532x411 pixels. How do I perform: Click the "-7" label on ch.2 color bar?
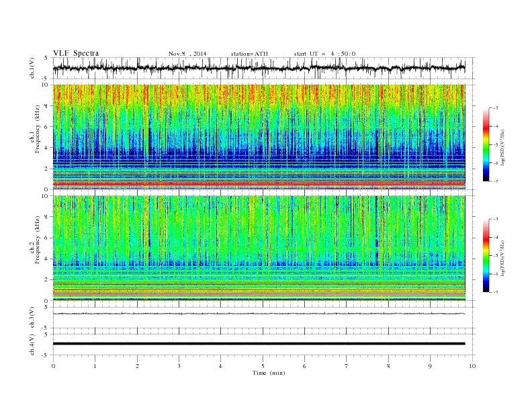click(496, 292)
